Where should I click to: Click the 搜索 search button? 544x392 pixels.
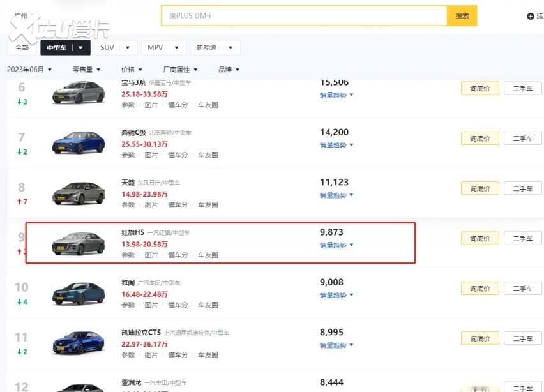[x=462, y=16]
